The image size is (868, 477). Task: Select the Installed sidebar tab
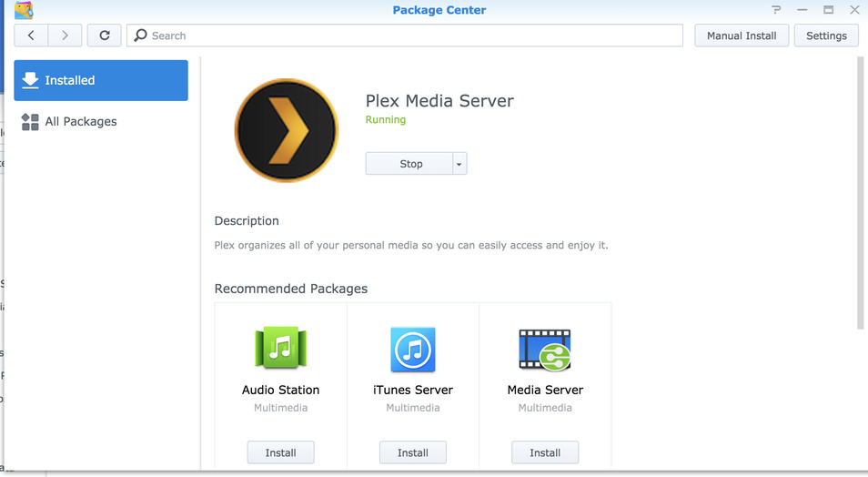101,80
